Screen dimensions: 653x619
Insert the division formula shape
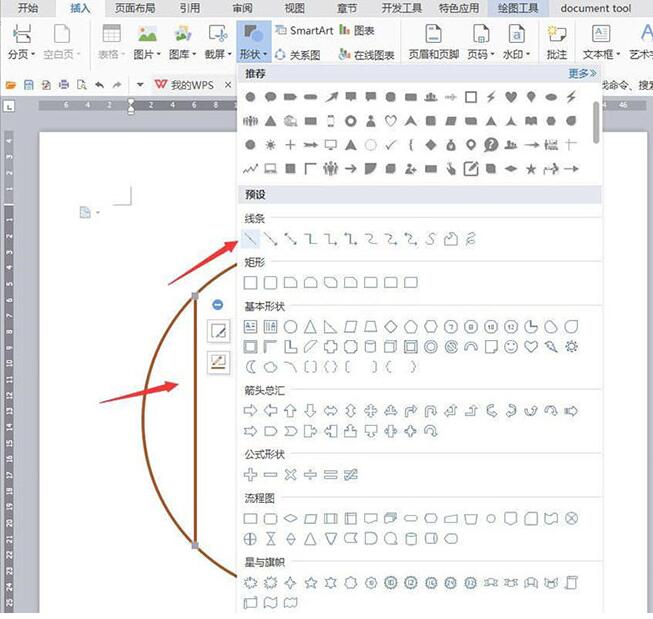click(310, 474)
